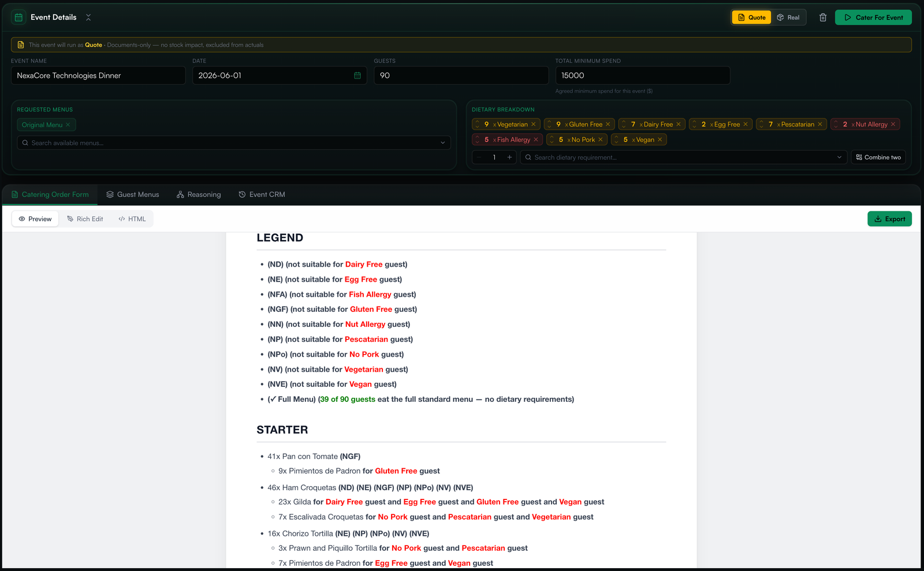Remove the Vegan dietary tag
Viewport: 924px width, 571px height.
pyautogui.click(x=660, y=140)
